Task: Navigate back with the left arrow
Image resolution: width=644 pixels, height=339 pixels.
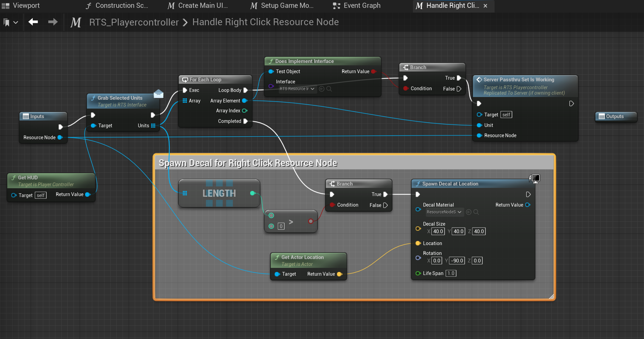Action: [33, 22]
